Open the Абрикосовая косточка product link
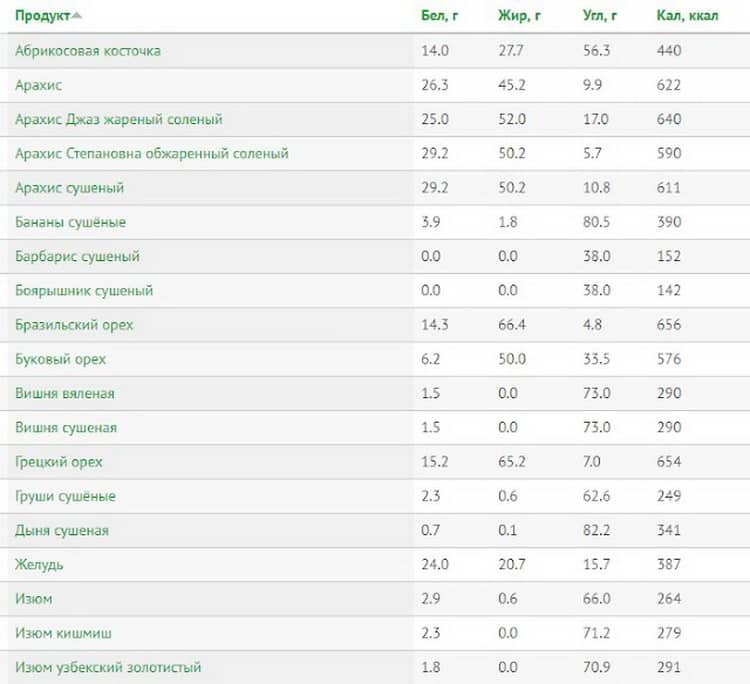This screenshot has height=684, width=750. [88, 51]
